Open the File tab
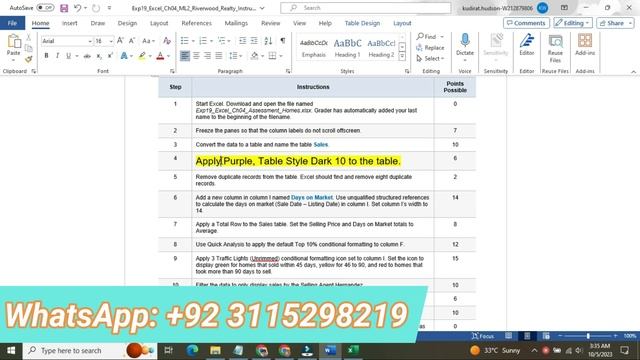This screenshot has height=360, width=640. [12, 23]
